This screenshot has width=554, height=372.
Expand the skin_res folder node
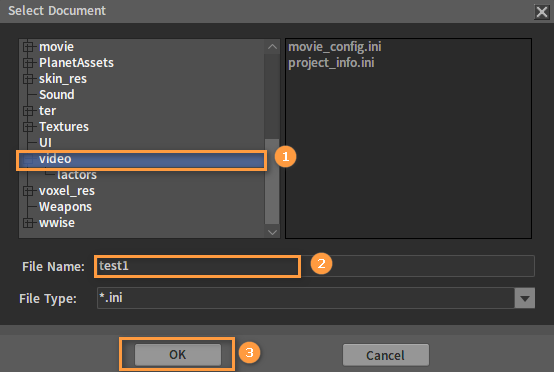28,79
